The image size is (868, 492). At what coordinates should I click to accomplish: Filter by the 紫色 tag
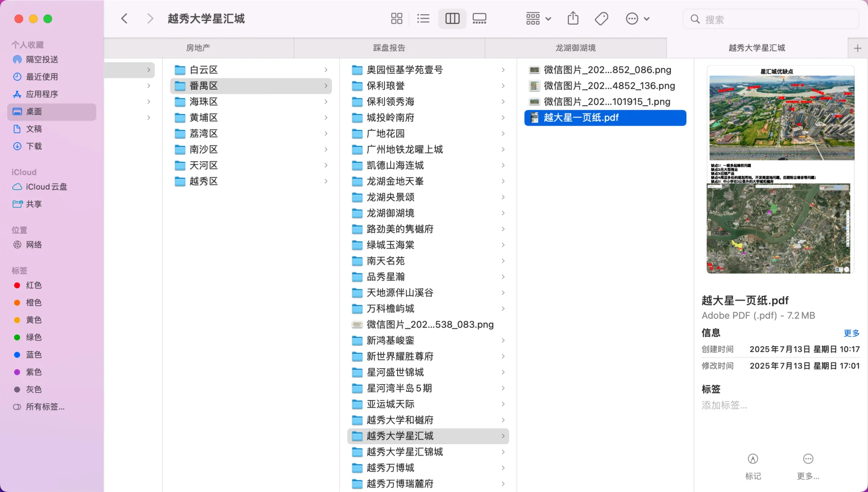pyautogui.click(x=51, y=372)
